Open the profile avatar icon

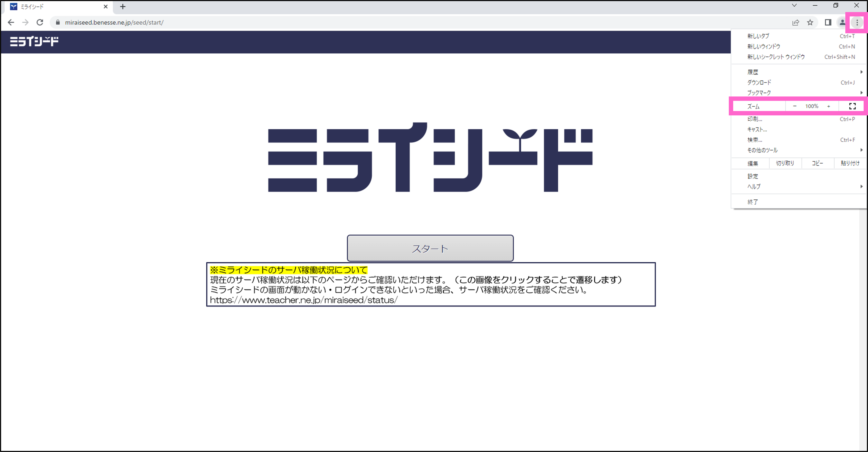[842, 23]
